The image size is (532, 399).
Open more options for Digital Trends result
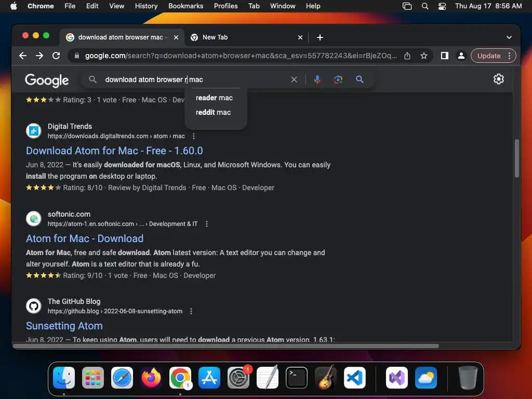tap(193, 136)
